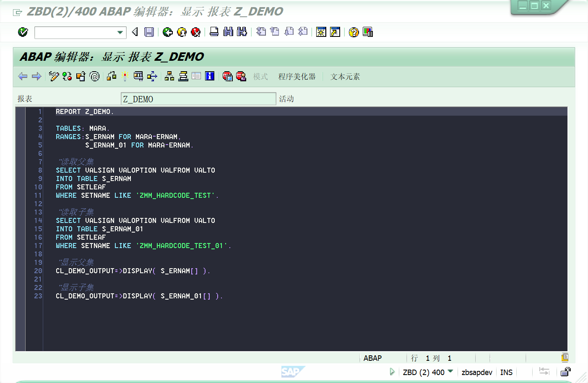Open the Print icon
This screenshot has width=588, height=383.
(214, 32)
